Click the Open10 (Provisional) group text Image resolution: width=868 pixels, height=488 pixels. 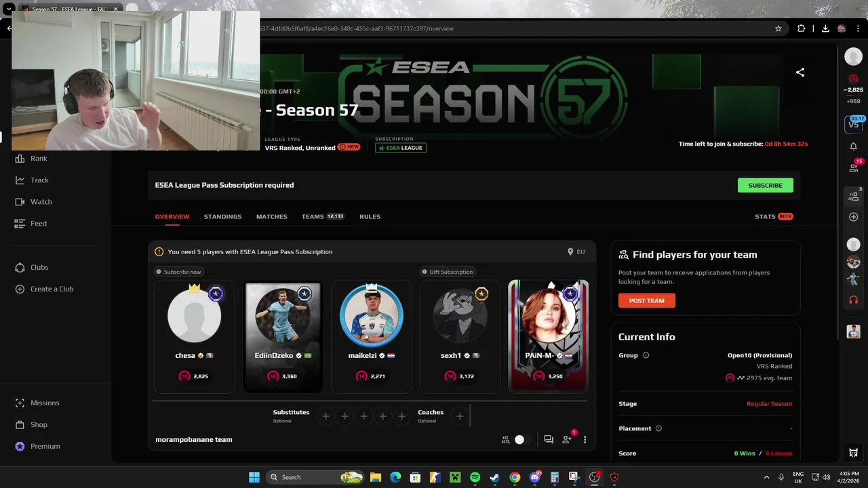tap(759, 355)
